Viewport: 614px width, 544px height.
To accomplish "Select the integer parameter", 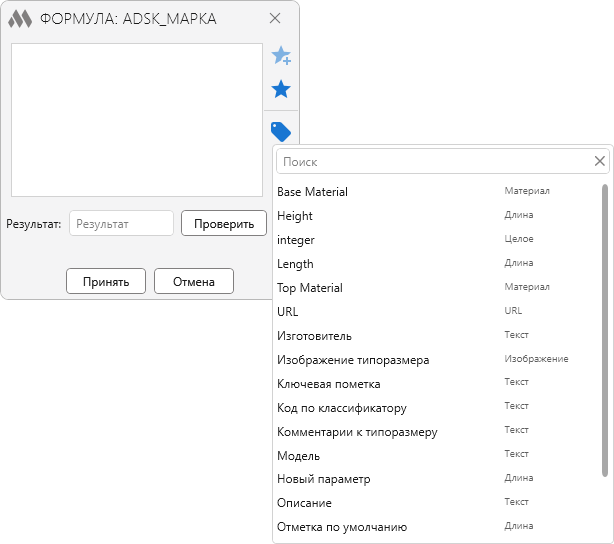I will pyautogui.click(x=438, y=240).
